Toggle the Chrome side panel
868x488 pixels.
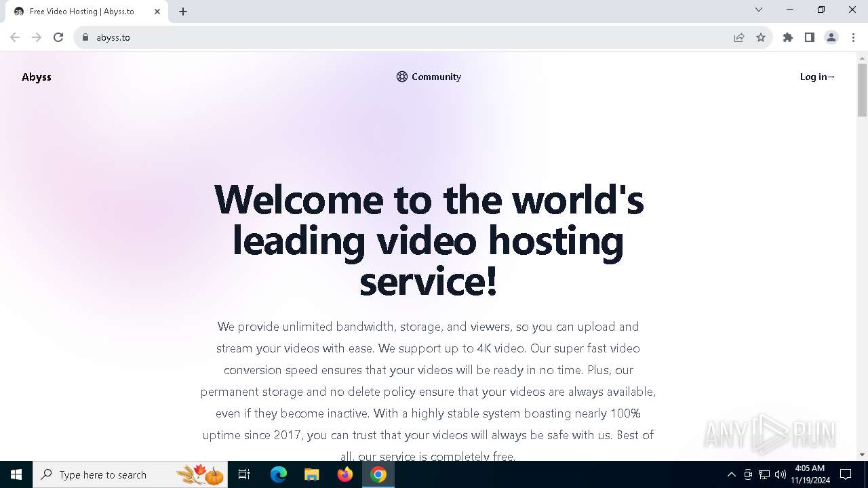point(810,37)
